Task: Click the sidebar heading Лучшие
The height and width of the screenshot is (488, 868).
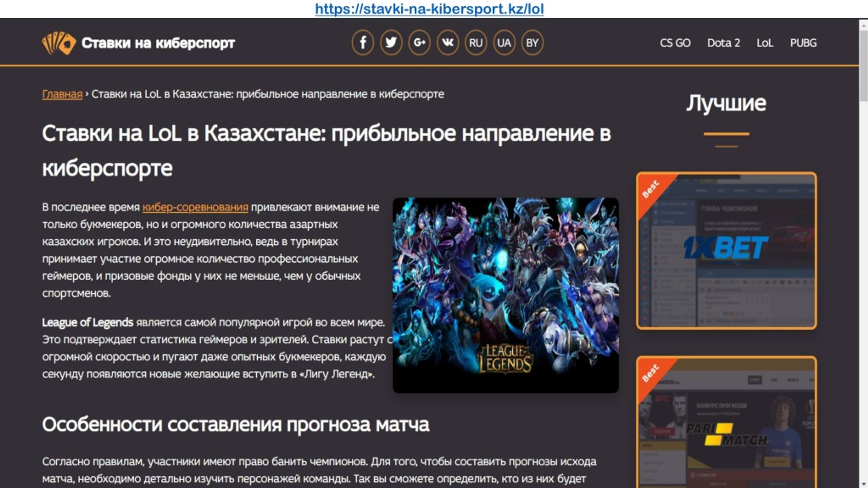Action: (726, 103)
